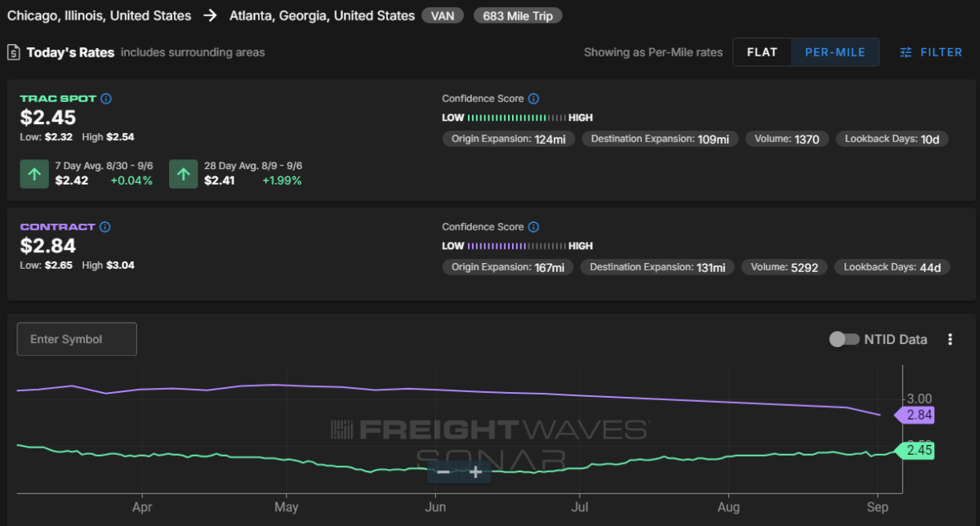Click the purple 2.84 contract price label
The image size is (980, 526).
[x=916, y=415]
